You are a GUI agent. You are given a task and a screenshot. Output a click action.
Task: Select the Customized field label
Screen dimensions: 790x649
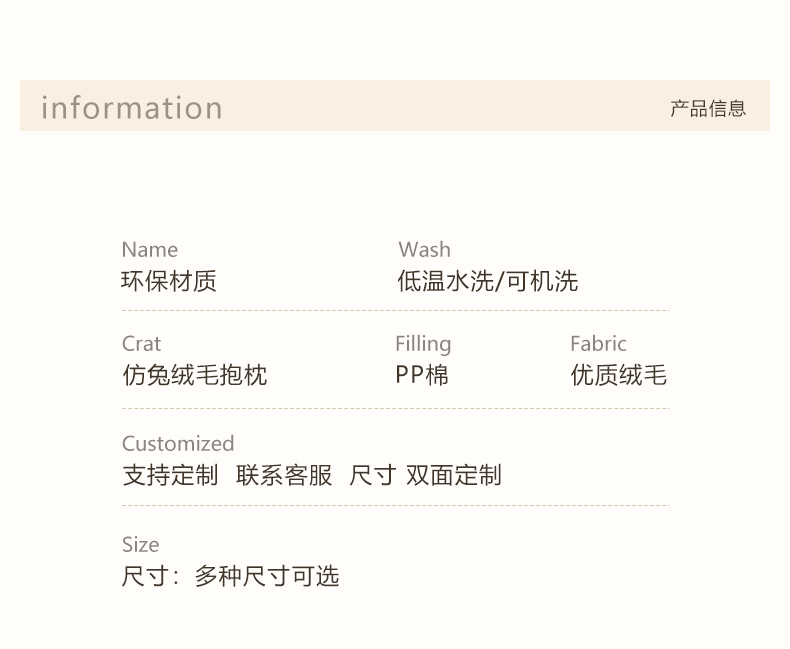178,443
